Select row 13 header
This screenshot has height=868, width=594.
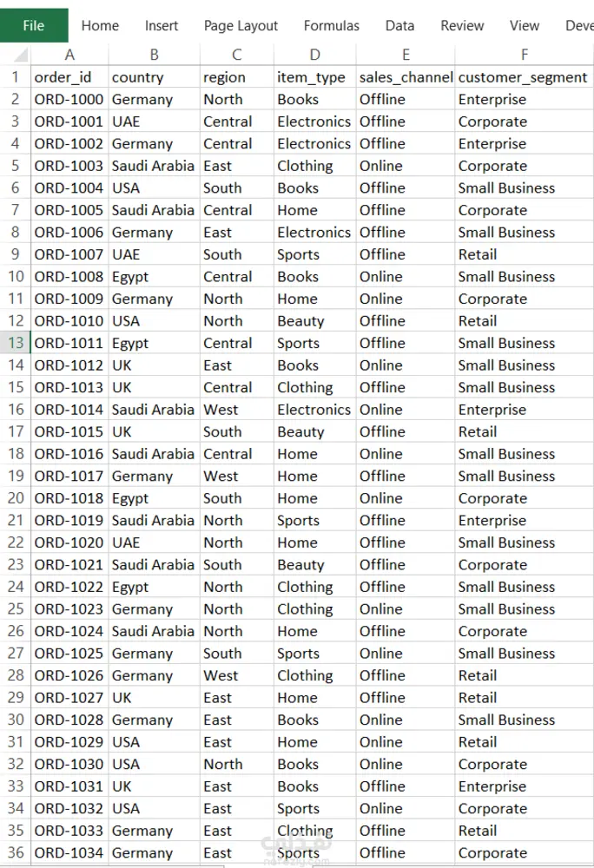16,343
